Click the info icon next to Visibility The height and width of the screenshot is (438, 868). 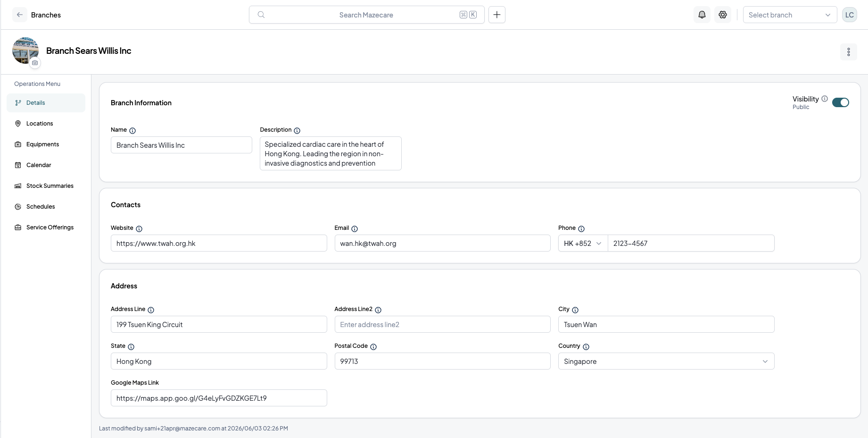click(825, 99)
